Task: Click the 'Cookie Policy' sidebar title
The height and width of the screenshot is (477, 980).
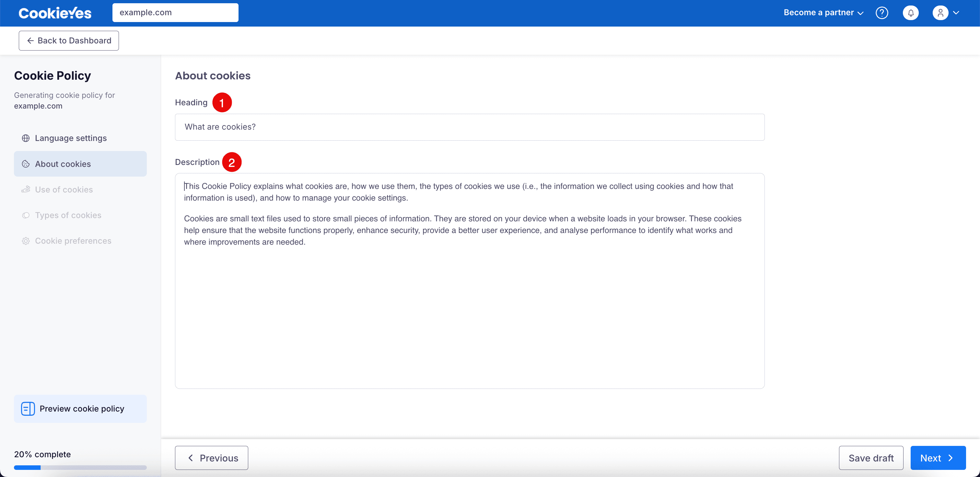Action: coord(52,76)
